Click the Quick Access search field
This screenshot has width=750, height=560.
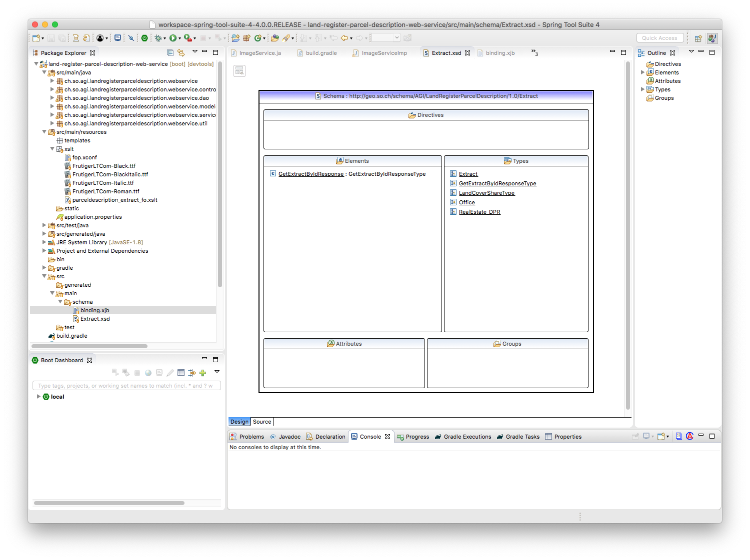point(660,38)
